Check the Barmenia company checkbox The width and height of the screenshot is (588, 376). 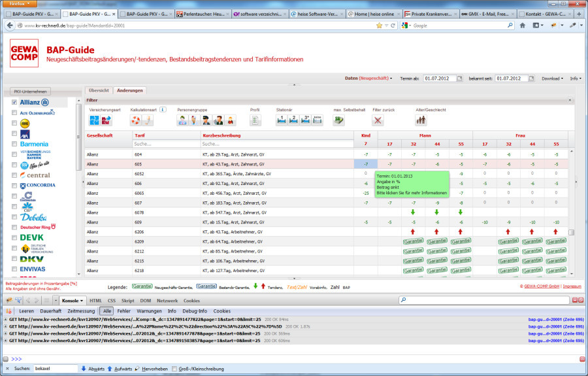[x=14, y=144]
